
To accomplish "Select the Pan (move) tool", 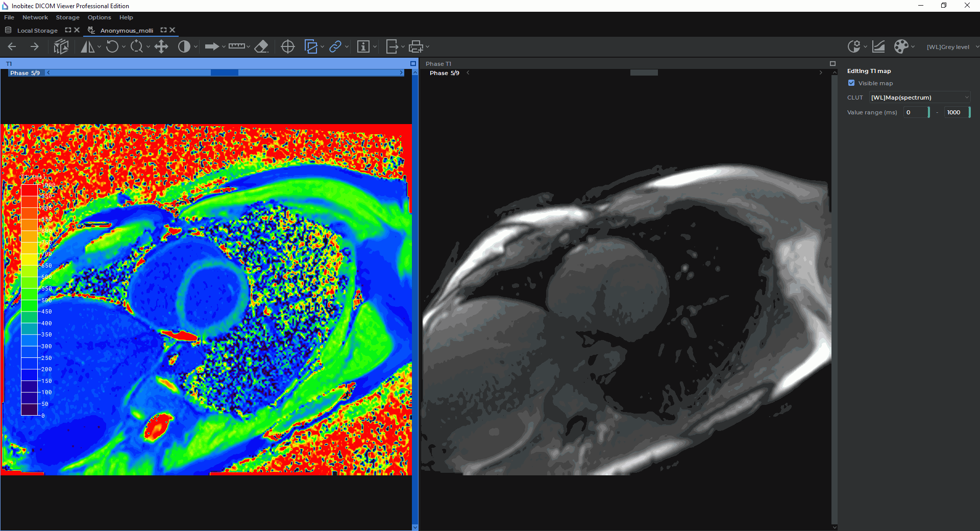I will (x=161, y=47).
